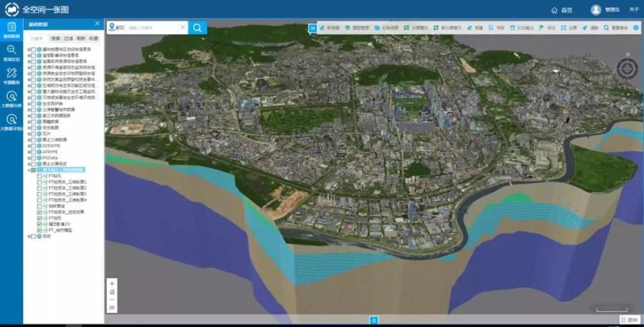
Task: Switch to the 搜索 tab
Action: [x=55, y=38]
